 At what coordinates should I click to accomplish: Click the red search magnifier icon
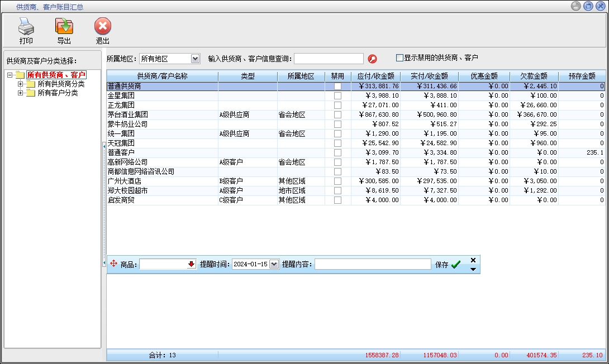pos(373,59)
